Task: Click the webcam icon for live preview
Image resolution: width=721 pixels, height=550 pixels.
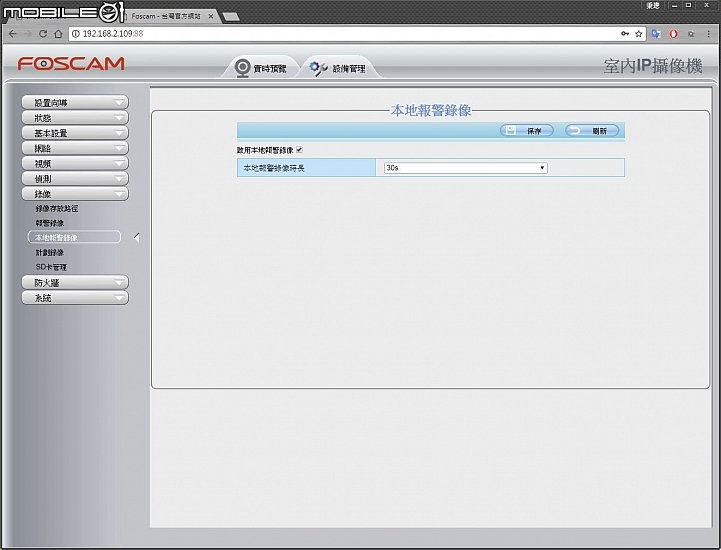Action: coord(242,68)
